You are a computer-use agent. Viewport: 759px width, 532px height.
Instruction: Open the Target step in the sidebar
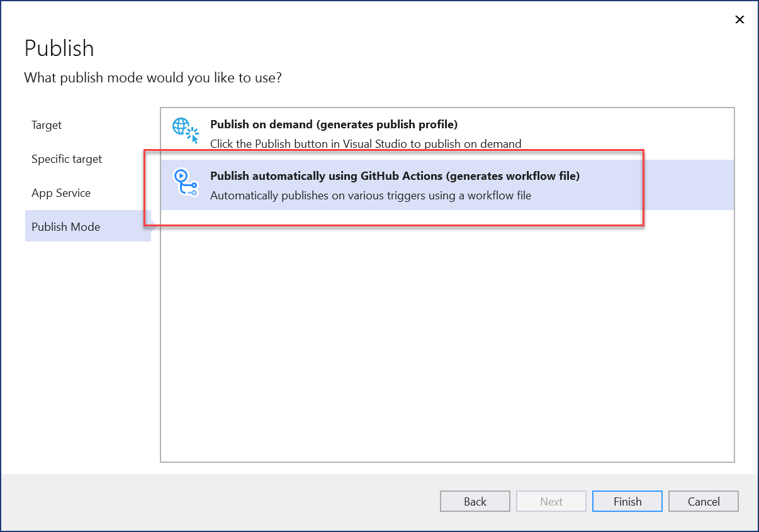tap(46, 125)
